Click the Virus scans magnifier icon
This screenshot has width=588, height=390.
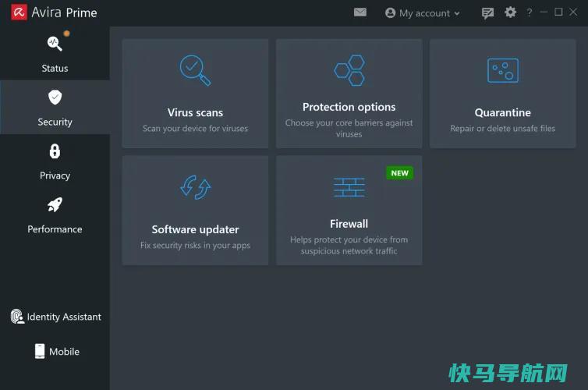point(196,70)
